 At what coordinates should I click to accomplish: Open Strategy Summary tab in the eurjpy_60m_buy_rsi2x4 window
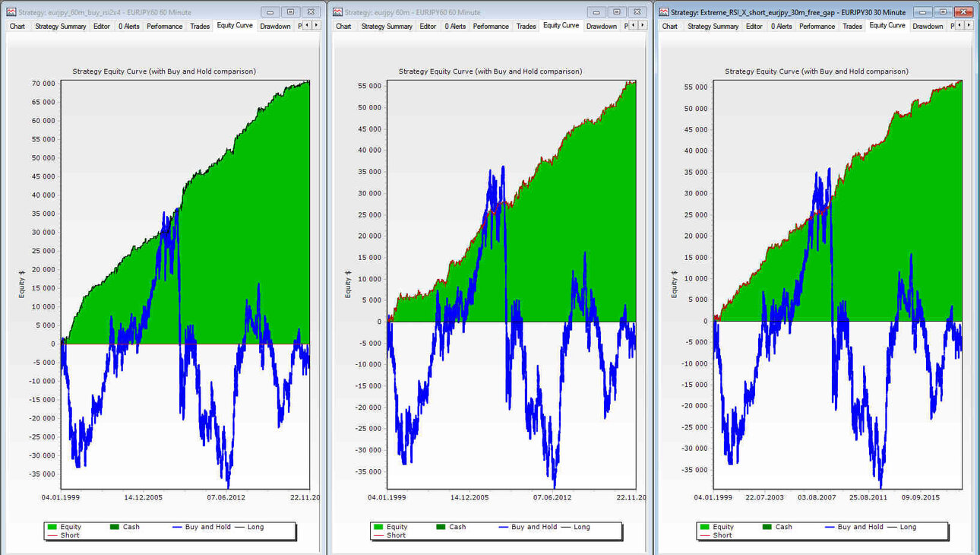tap(61, 26)
